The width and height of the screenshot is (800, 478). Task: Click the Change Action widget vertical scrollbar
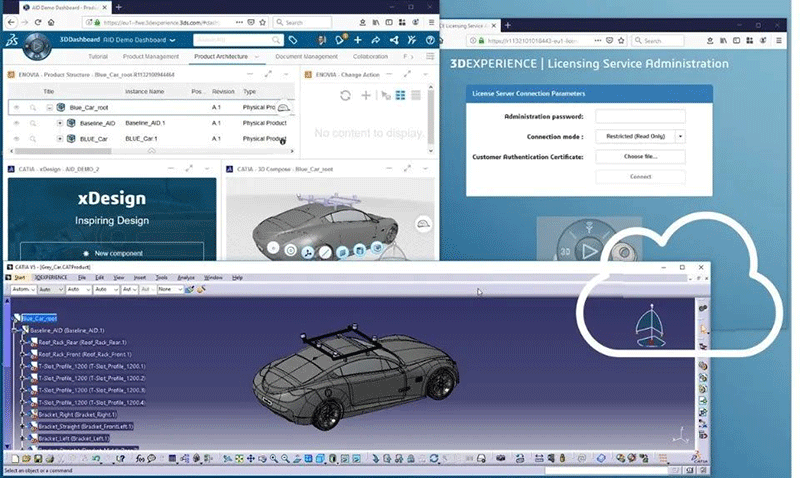click(431, 116)
